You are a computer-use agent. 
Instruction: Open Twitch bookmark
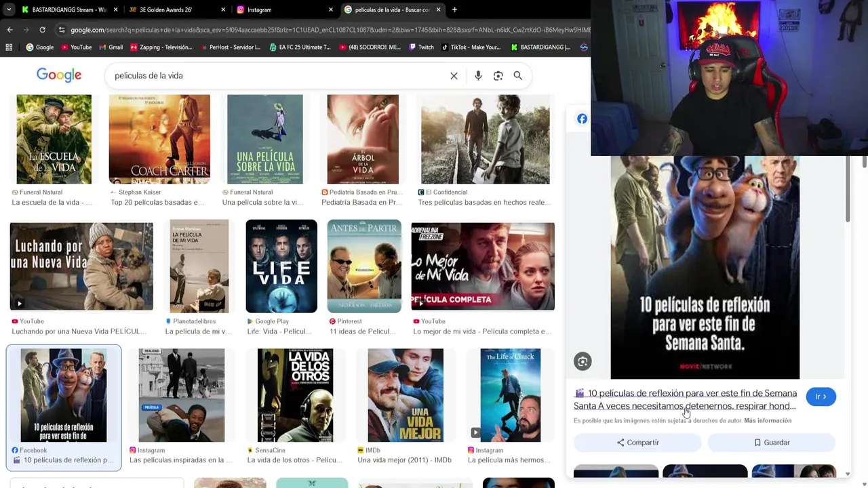coord(421,47)
